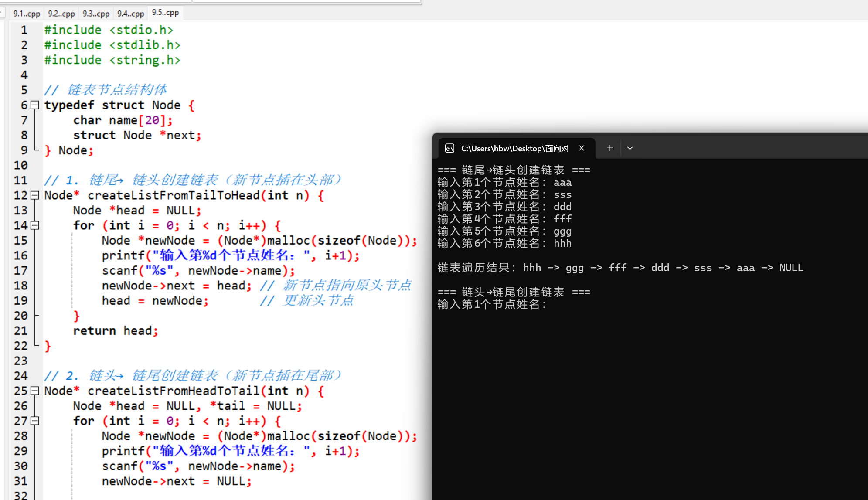This screenshot has width=868, height=500.
Task: Collapse the typedef struct Node fold marker
Action: tap(35, 105)
